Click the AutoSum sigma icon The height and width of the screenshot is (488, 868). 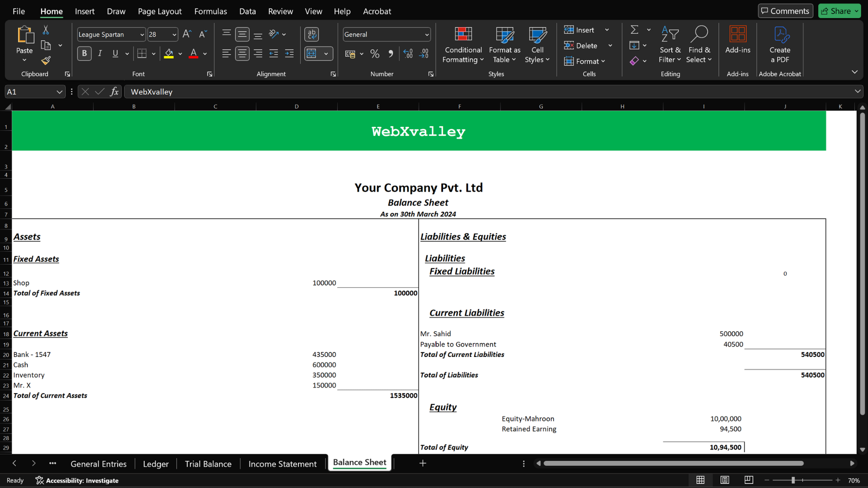pyautogui.click(x=634, y=30)
